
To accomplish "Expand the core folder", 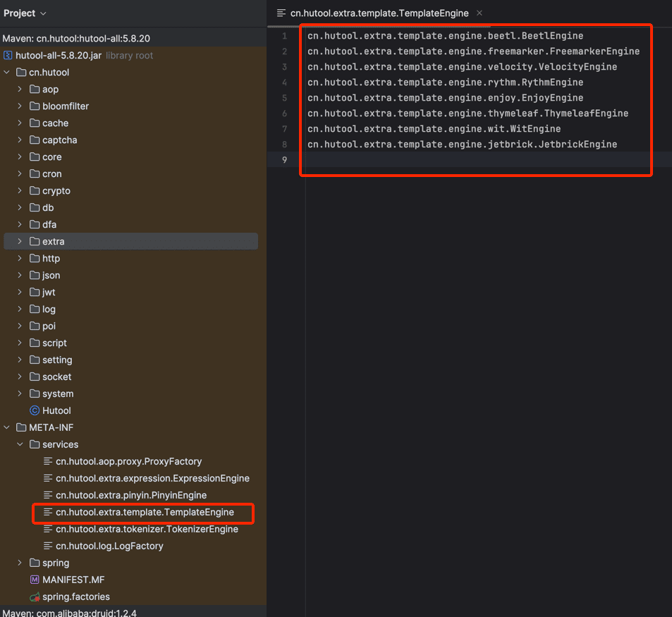I will pyautogui.click(x=20, y=157).
